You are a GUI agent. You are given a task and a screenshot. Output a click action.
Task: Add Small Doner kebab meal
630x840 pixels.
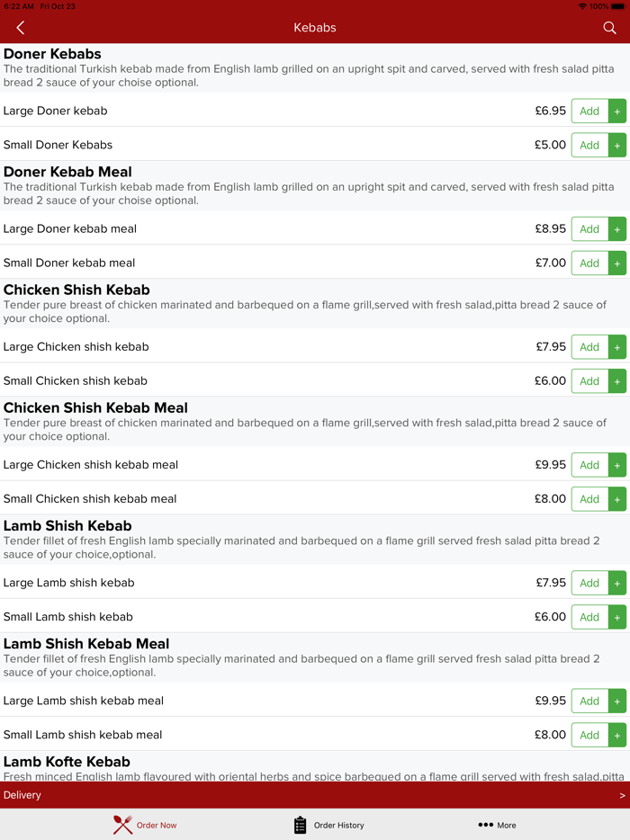(598, 264)
